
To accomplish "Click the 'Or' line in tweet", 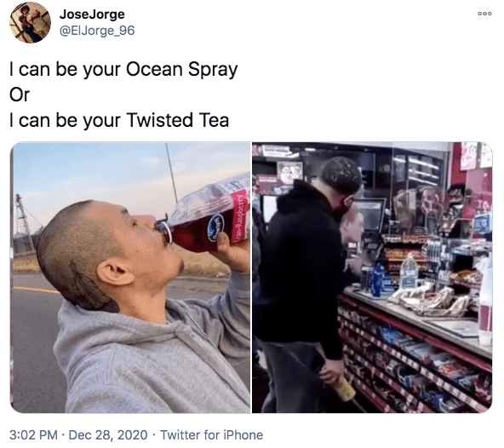I will 20,95.
